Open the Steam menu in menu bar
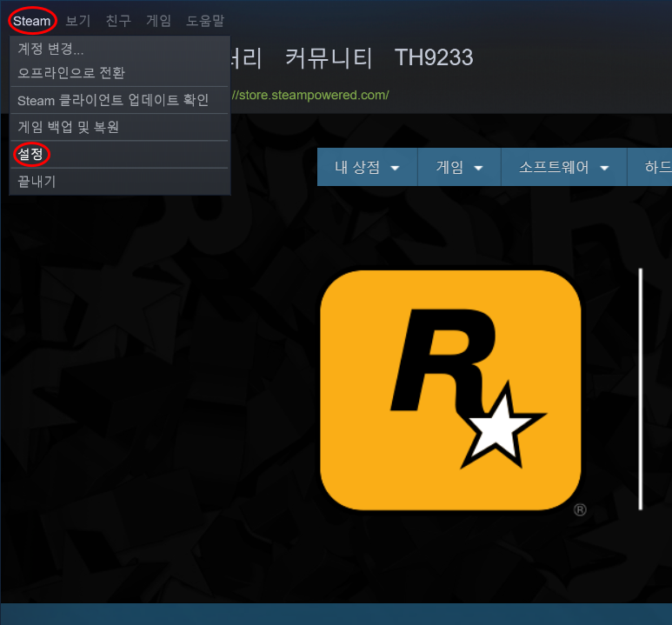The image size is (672, 625). pyautogui.click(x=31, y=21)
